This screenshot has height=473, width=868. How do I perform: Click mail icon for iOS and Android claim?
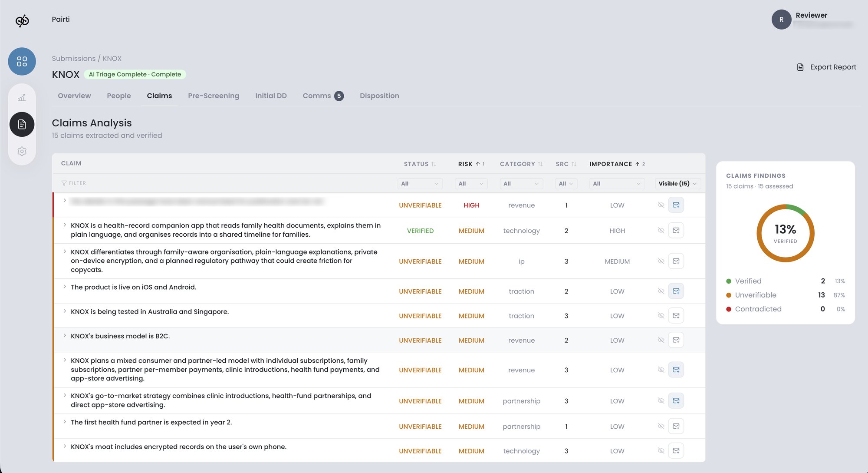tap(676, 291)
